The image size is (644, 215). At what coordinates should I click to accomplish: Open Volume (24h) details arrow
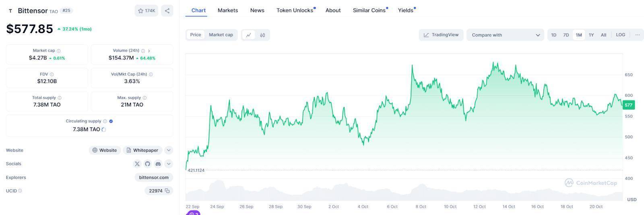(149, 51)
